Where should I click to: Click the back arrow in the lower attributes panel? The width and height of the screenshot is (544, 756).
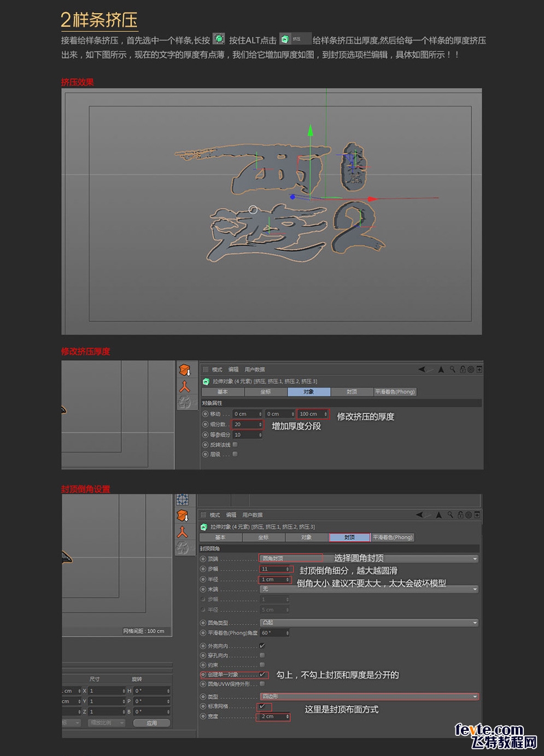click(x=419, y=515)
